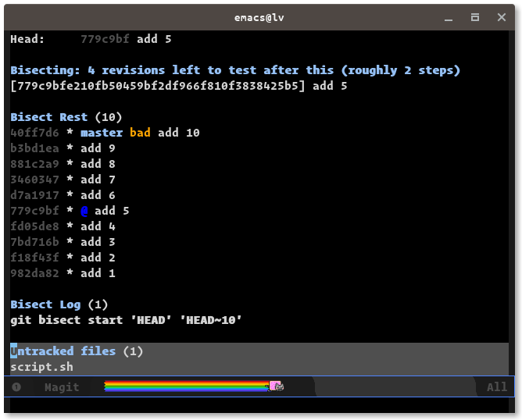Click commit hash 779c9bf in the Head line
The height and width of the screenshot is (420, 522).
(x=105, y=39)
